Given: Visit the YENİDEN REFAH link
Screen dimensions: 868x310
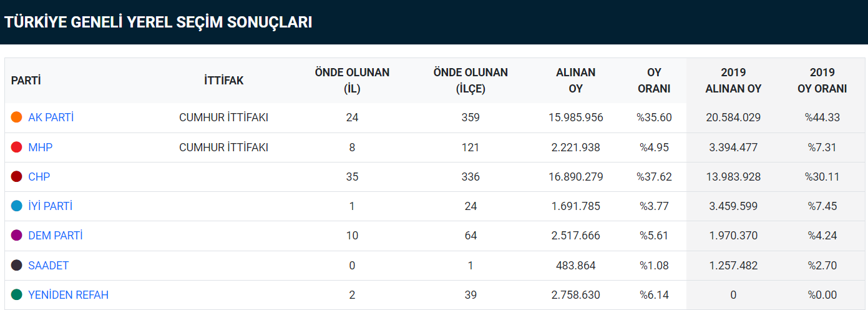Looking at the screenshot, I should (x=68, y=295).
